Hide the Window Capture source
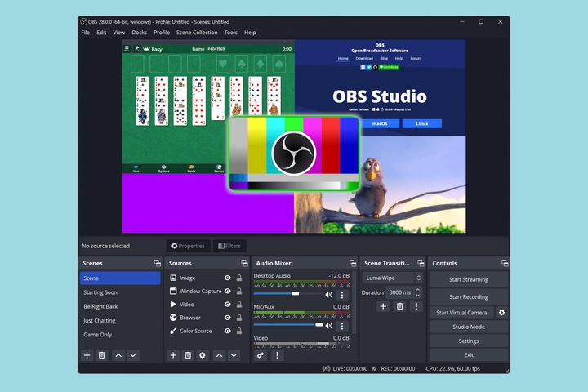Viewport: 588px width, 392px height. 228,291
